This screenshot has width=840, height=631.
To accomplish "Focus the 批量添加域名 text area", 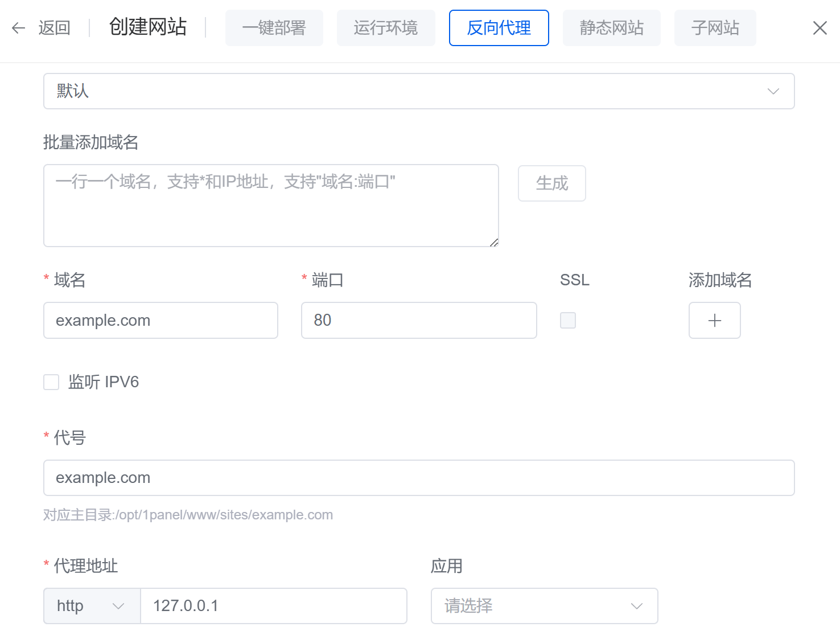I will (x=271, y=206).
